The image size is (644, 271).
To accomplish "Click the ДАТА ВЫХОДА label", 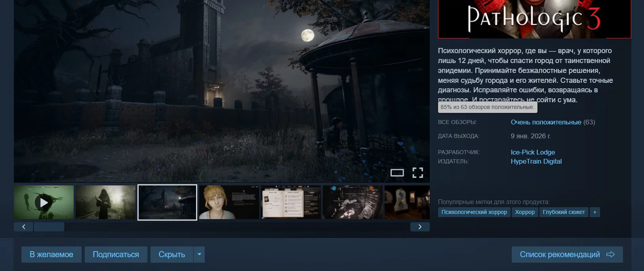I will pyautogui.click(x=459, y=136).
